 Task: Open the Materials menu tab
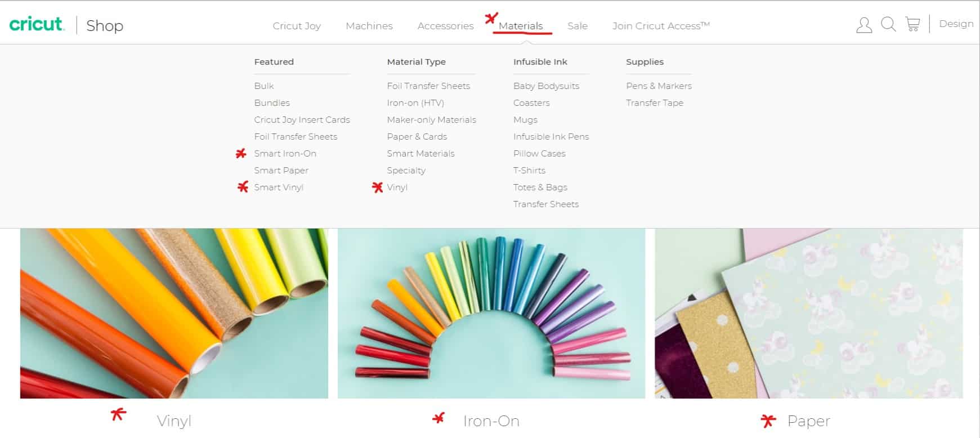[x=521, y=26]
